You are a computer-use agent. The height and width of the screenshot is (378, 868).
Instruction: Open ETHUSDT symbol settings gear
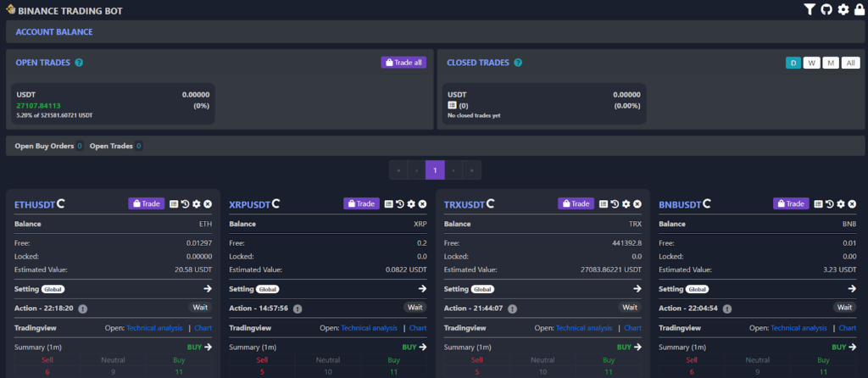(x=197, y=203)
